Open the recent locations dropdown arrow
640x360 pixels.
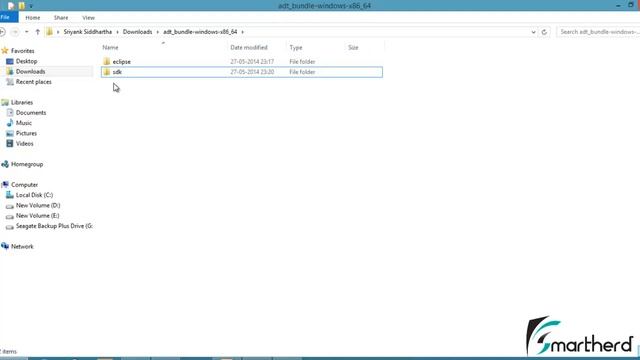pos(27,32)
